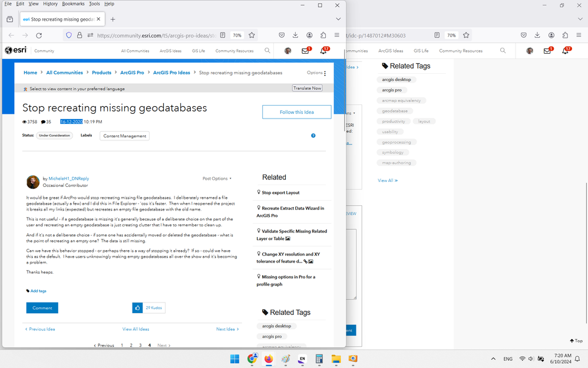Go to page 2 of comments
This screenshot has width=588, height=368.
[x=131, y=345]
